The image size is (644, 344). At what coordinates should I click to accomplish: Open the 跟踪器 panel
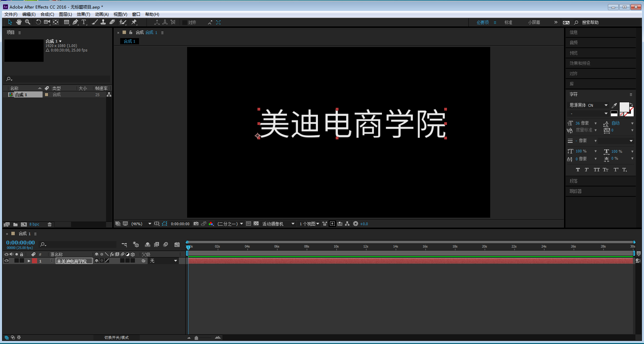click(x=576, y=191)
